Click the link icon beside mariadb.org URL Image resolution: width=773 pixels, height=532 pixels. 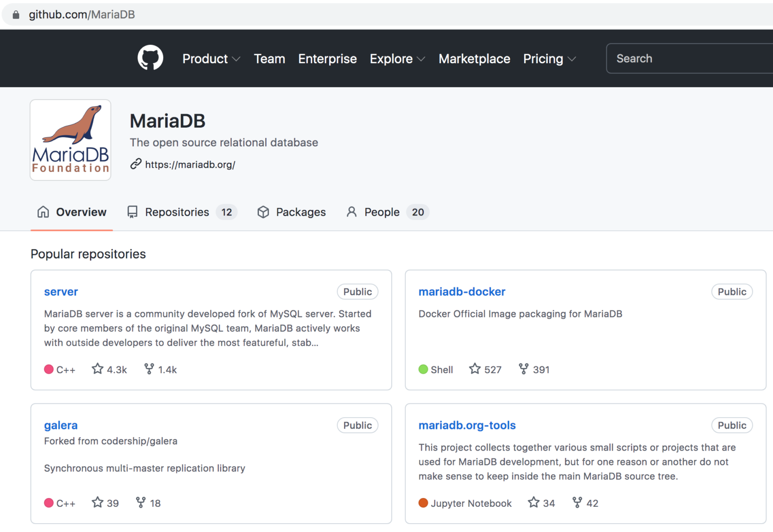click(x=136, y=164)
